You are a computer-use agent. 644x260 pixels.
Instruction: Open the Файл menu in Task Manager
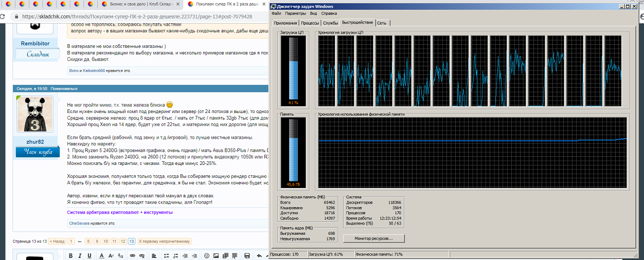(x=276, y=13)
